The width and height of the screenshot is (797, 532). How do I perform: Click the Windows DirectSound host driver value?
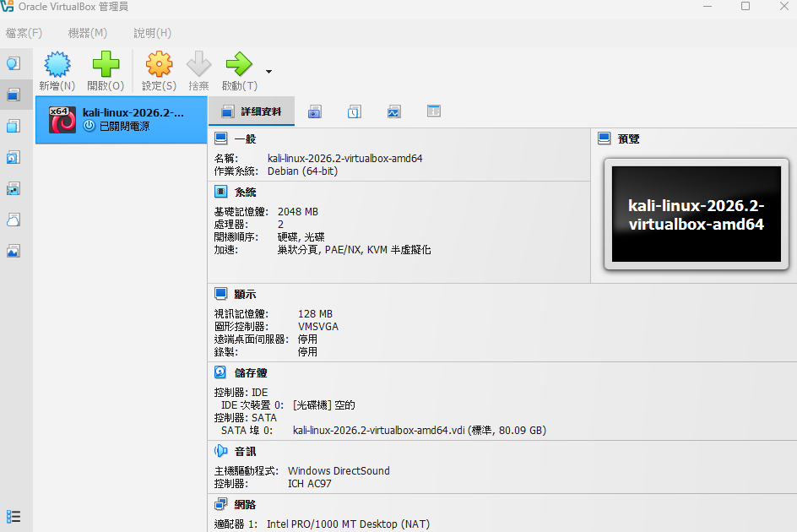[x=339, y=471]
